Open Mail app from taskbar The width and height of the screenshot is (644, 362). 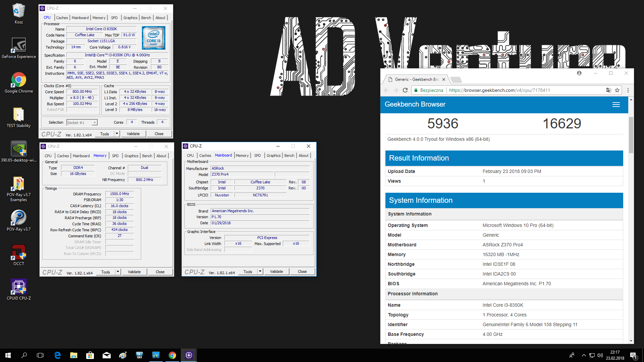point(107,355)
